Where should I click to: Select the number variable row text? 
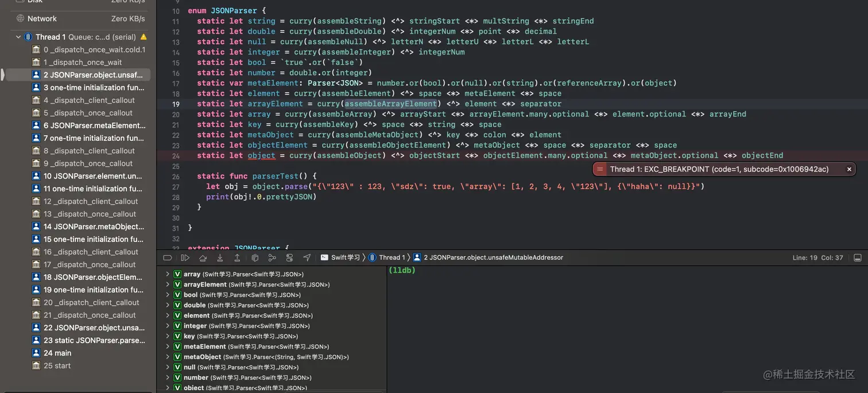tap(247, 377)
